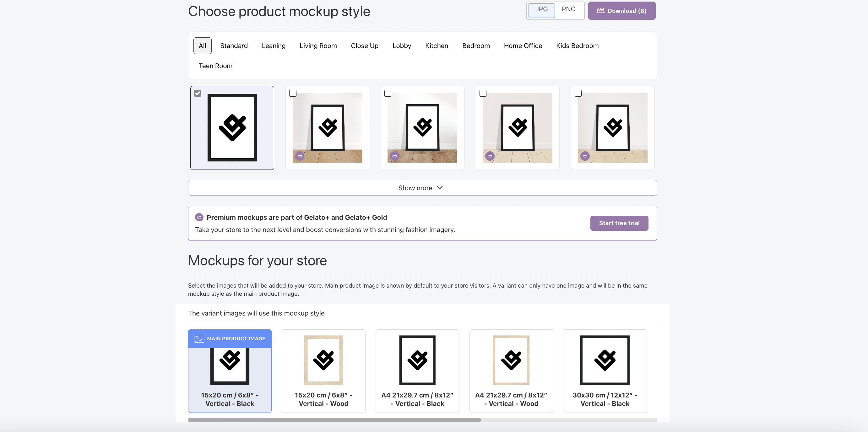Select 15x20 cm Vertical Wood variant

(323, 371)
